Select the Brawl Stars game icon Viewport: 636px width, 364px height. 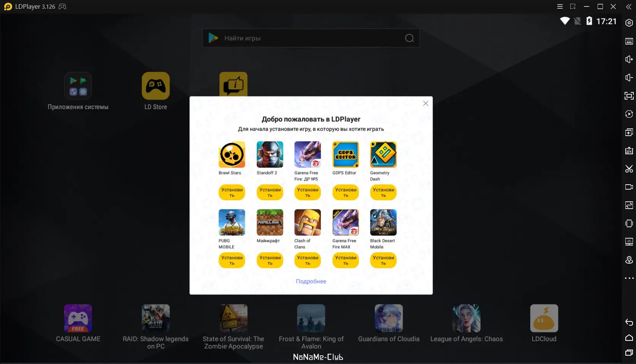232,155
